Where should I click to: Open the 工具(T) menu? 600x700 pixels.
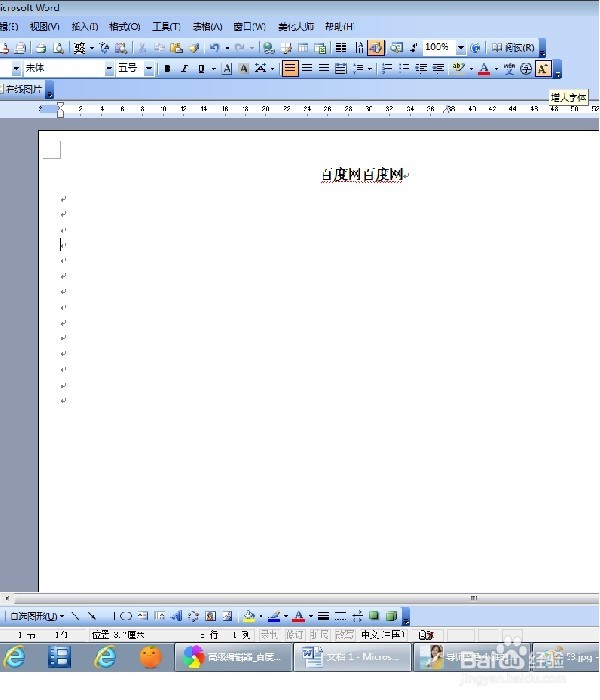pyautogui.click(x=166, y=27)
